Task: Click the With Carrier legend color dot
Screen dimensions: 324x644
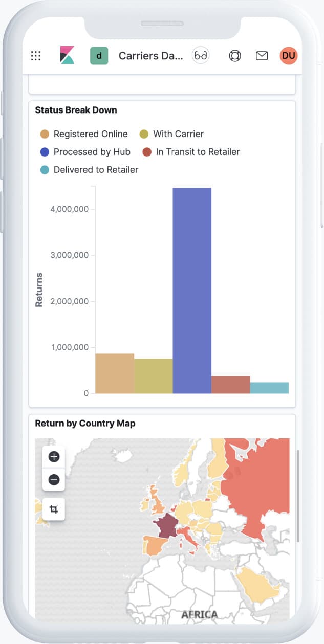Action: (x=146, y=134)
